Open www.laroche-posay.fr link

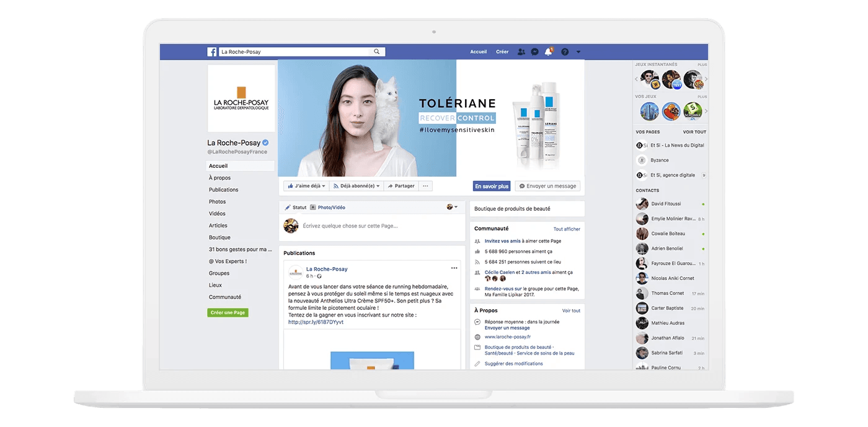[x=508, y=337]
